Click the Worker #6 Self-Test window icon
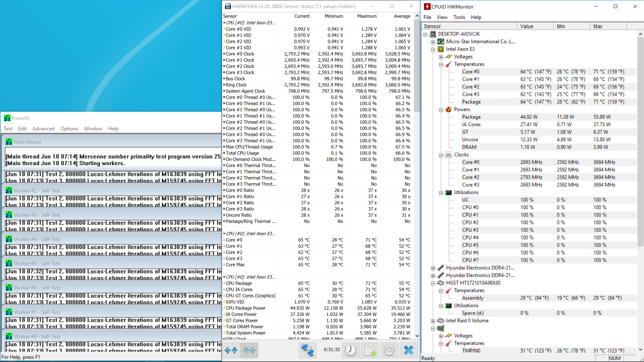 (x=9, y=288)
